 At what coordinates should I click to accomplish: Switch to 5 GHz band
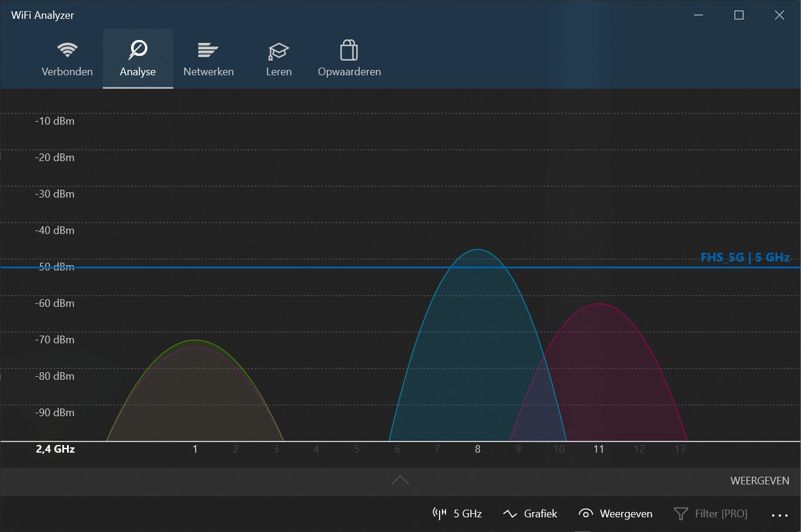click(x=457, y=514)
